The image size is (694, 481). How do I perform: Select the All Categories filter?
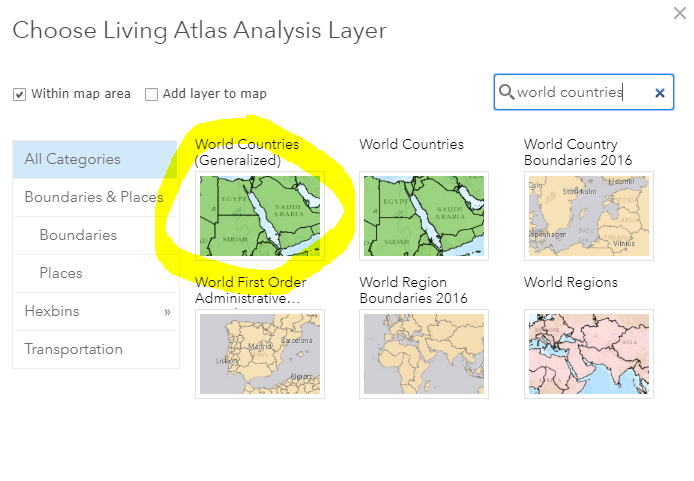(95, 159)
